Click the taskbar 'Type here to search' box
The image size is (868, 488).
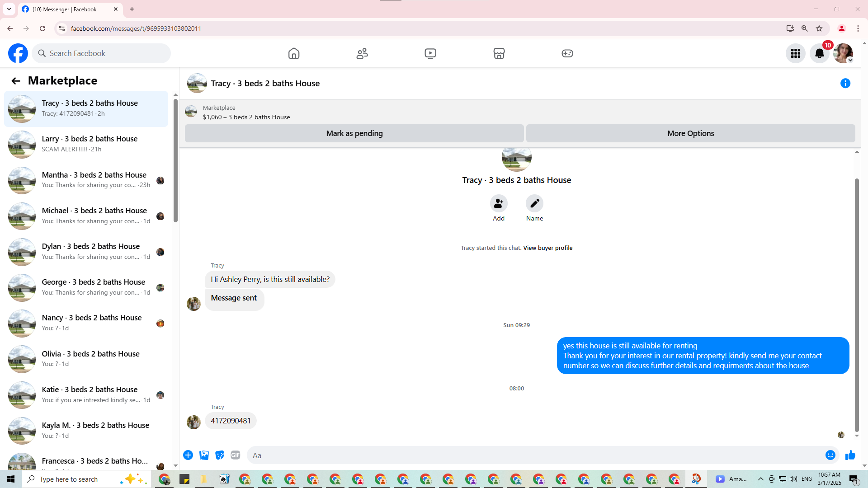[87, 479]
